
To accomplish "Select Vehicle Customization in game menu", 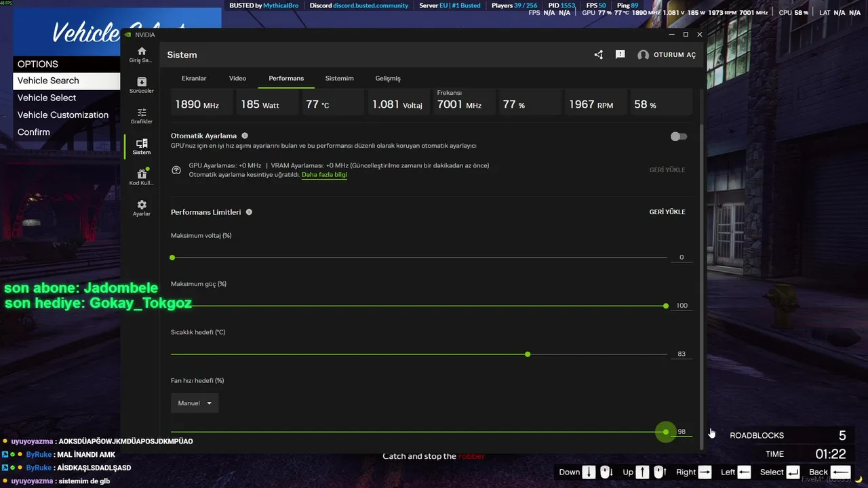I will pyautogui.click(x=66, y=115).
